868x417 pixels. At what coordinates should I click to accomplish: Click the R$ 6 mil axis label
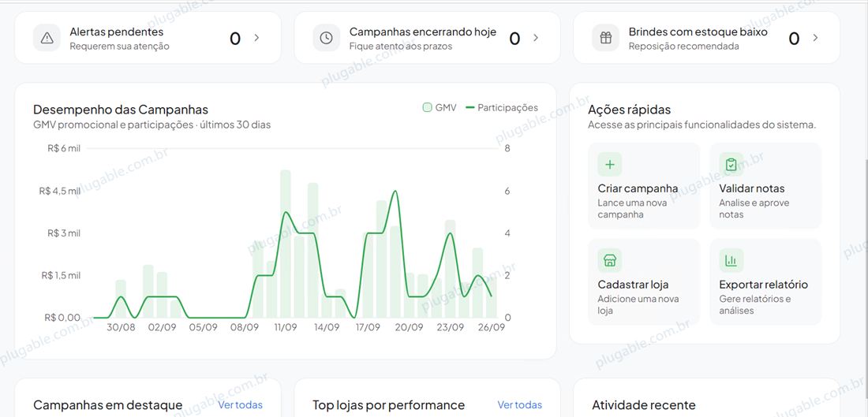(64, 148)
